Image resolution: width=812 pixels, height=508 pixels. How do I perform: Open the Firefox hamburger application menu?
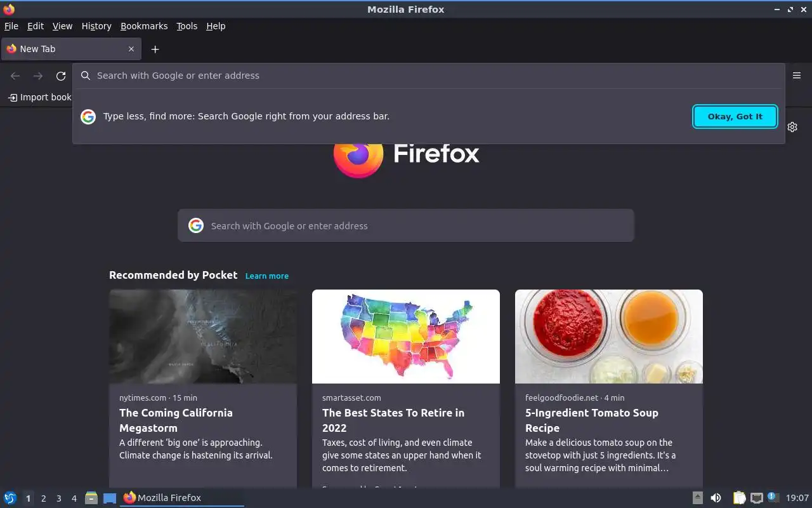[x=797, y=76]
